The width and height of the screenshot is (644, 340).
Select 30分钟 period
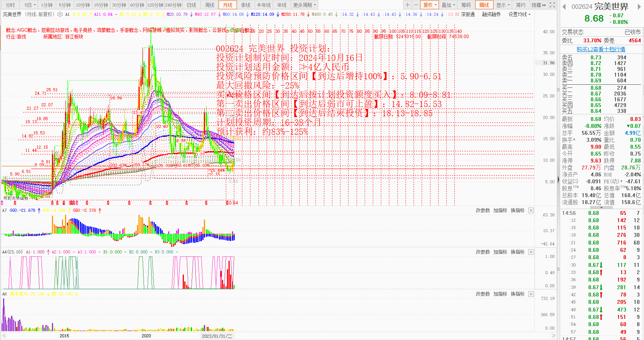[119, 5]
